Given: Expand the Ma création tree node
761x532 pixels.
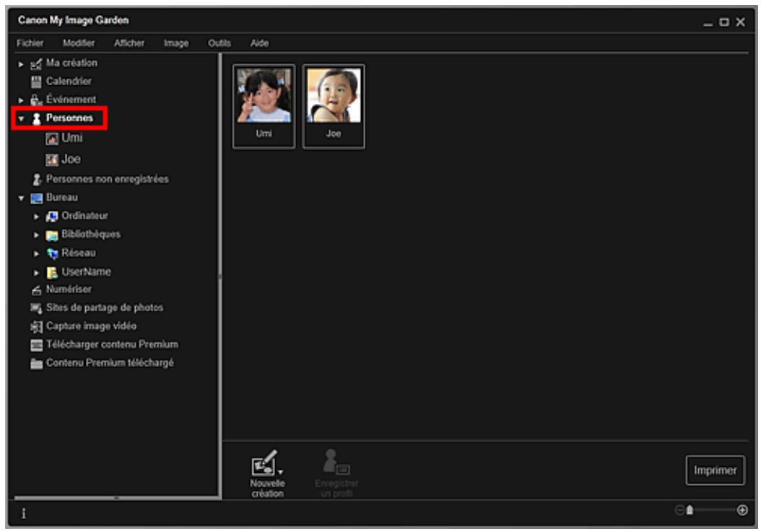Looking at the screenshot, I should [x=22, y=64].
